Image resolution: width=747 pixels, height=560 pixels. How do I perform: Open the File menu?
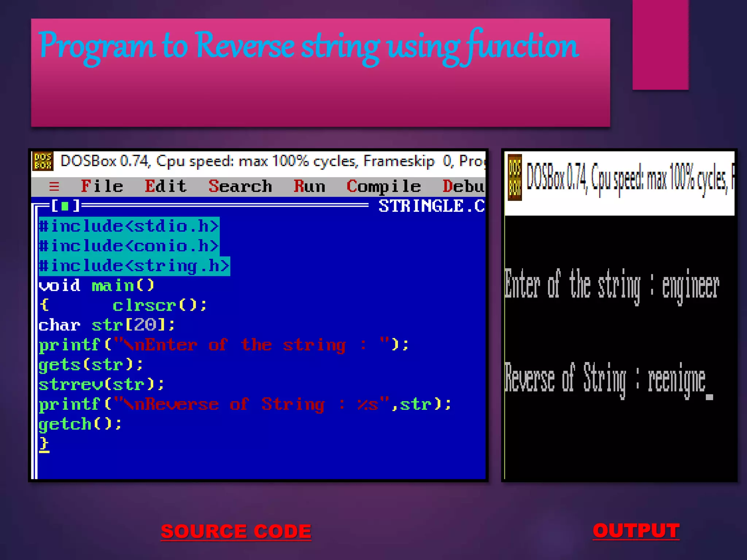tap(102, 186)
